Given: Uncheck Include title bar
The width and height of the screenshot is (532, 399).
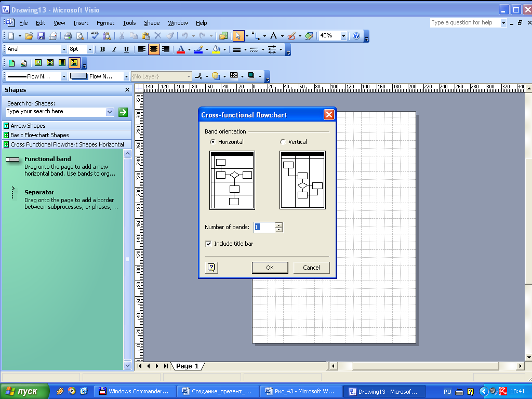Looking at the screenshot, I should [208, 244].
